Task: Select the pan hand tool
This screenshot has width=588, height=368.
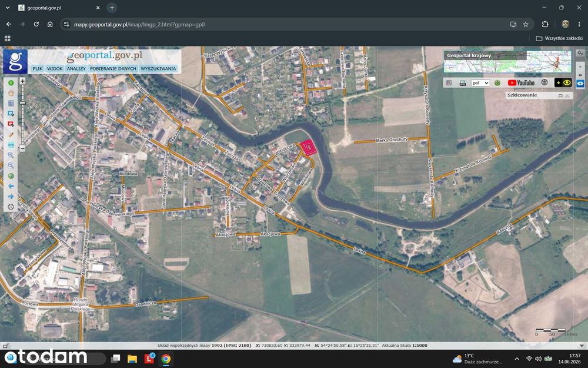Action: click(11, 93)
